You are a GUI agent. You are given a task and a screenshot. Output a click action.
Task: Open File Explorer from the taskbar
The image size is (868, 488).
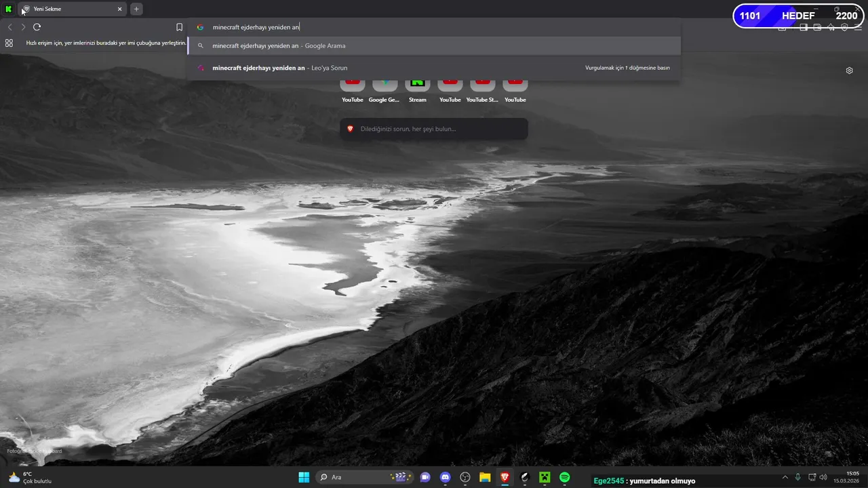485,477
